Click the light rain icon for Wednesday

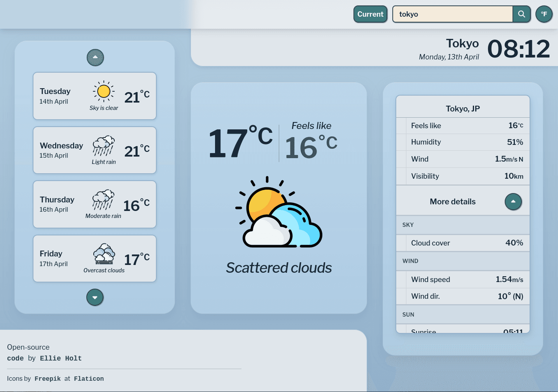104,146
